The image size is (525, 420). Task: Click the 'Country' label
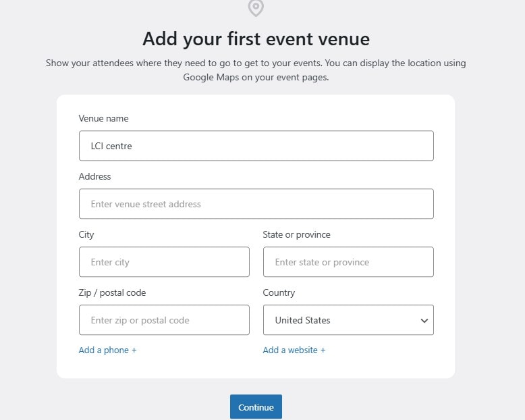tap(279, 293)
